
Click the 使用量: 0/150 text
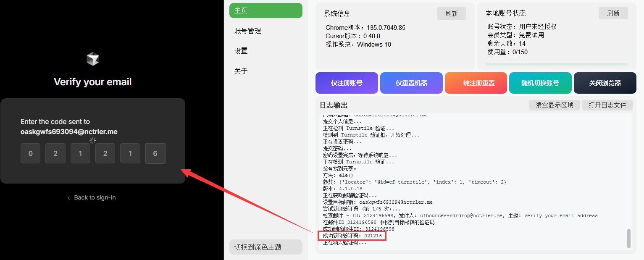click(507, 52)
